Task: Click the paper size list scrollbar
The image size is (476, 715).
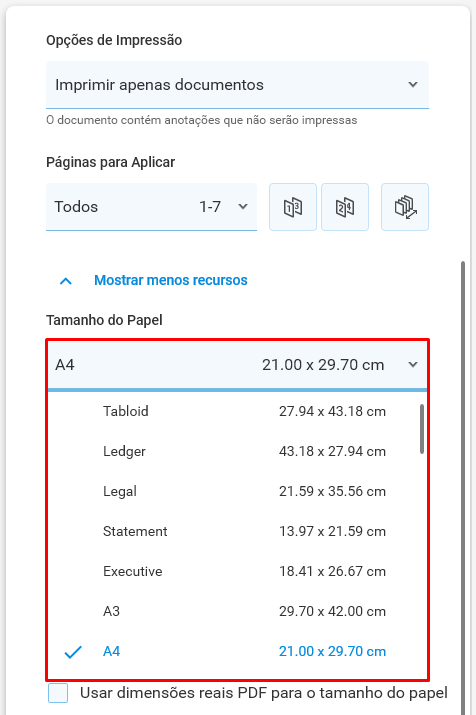Action: click(x=422, y=429)
